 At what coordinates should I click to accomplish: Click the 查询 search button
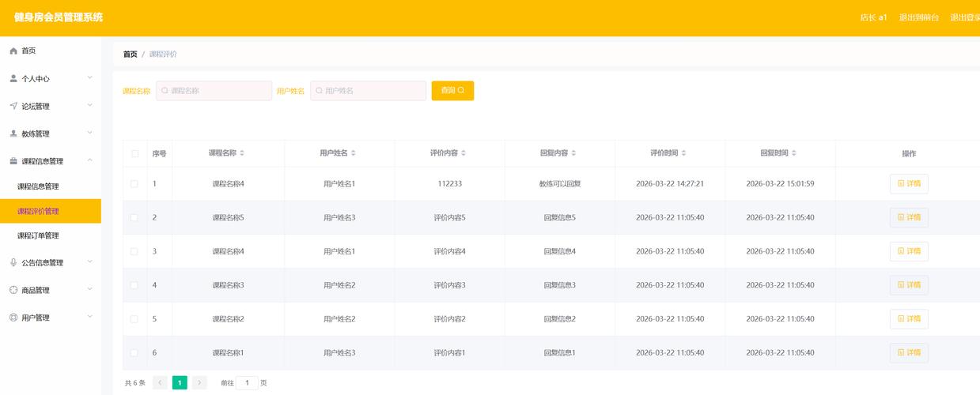coord(452,90)
